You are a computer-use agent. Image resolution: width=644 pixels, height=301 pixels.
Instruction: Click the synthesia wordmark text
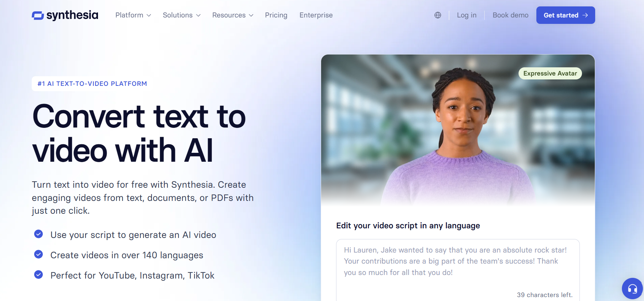[x=72, y=15]
